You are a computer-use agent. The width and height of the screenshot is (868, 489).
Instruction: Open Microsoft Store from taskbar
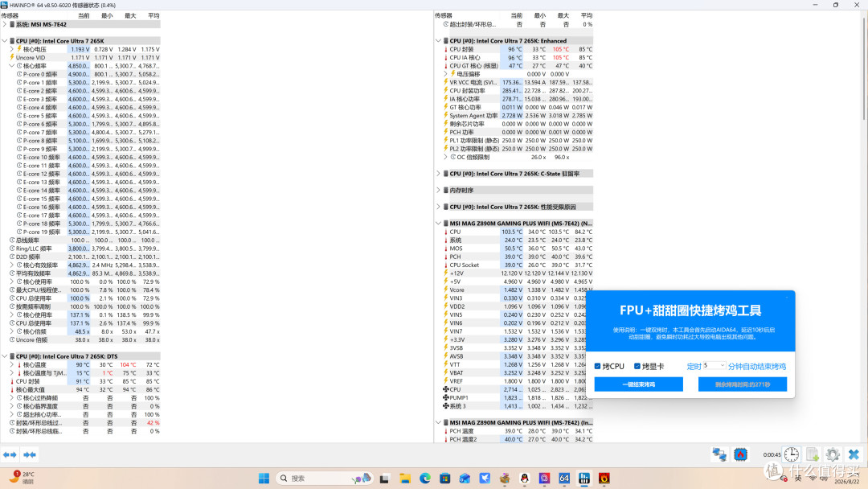444,478
